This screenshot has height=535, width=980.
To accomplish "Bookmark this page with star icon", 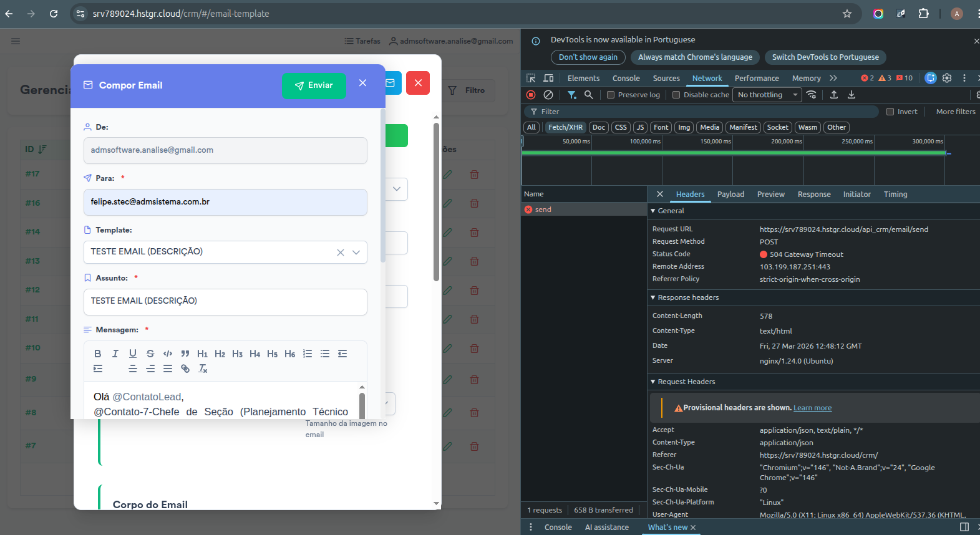I will tap(847, 14).
